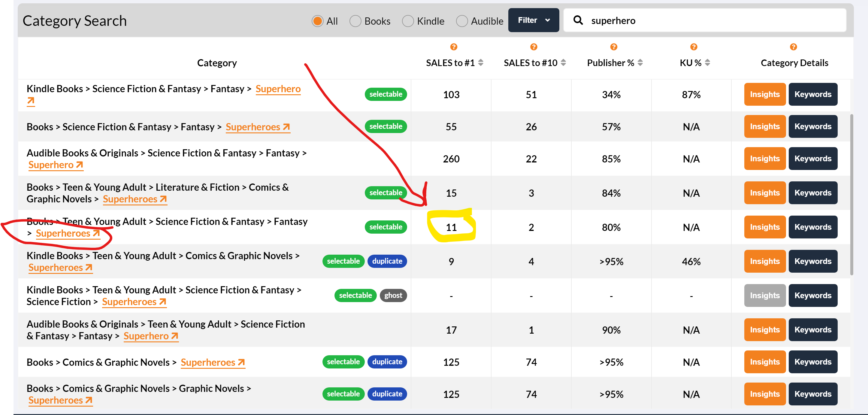Click help icon above Publisher %
This screenshot has height=415, width=868.
pyautogui.click(x=614, y=47)
